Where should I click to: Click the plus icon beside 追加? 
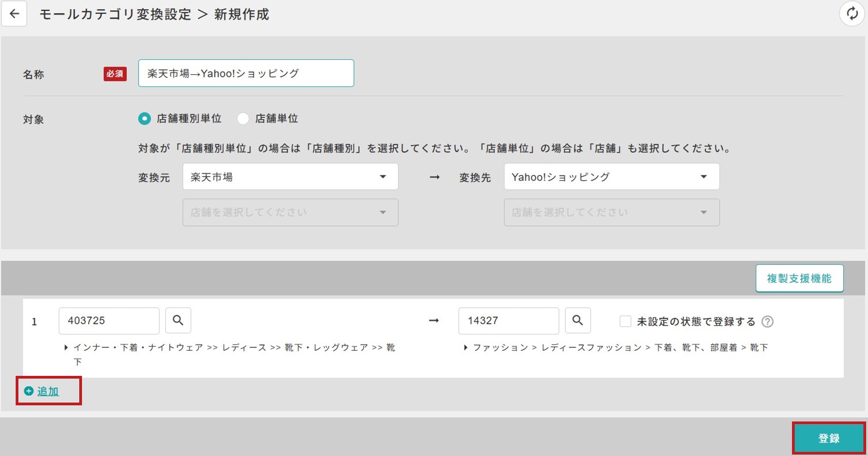[29, 391]
